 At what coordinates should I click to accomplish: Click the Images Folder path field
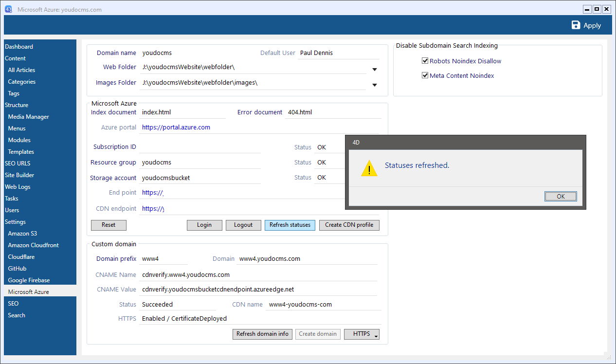point(253,83)
